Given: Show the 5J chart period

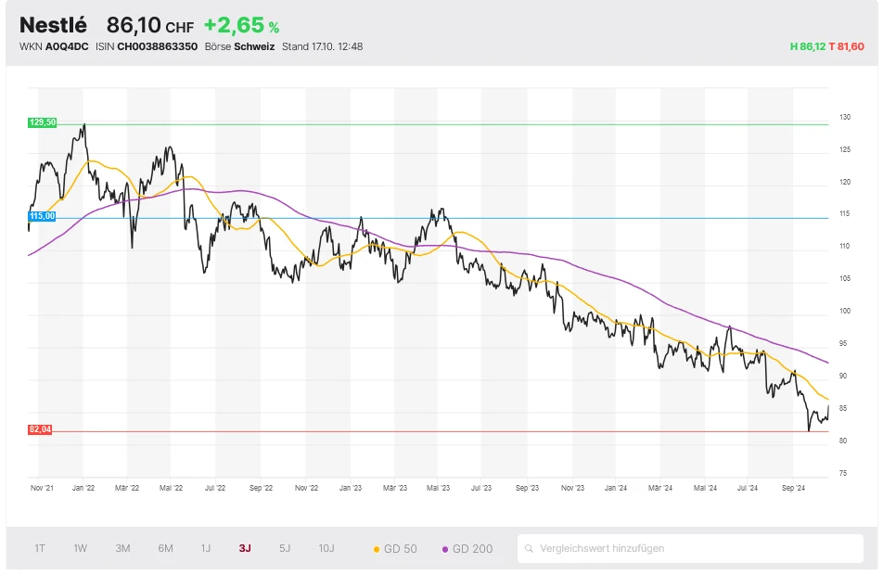Looking at the screenshot, I should point(285,548).
